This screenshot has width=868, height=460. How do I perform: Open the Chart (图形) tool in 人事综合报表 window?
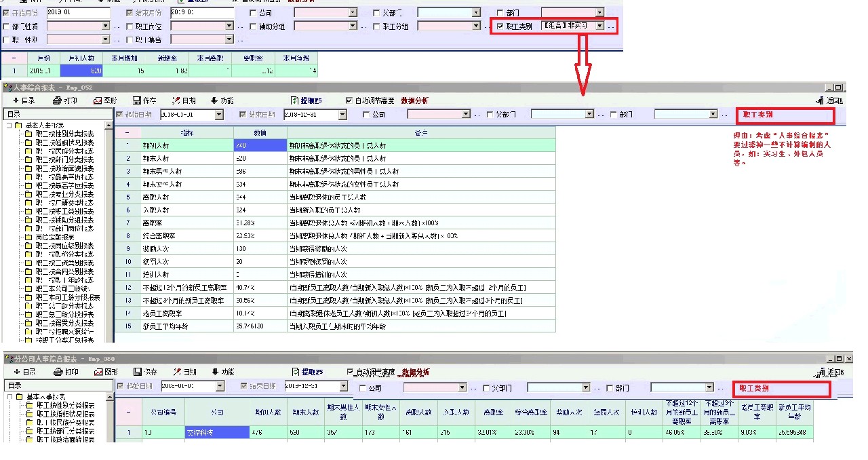coord(105,100)
